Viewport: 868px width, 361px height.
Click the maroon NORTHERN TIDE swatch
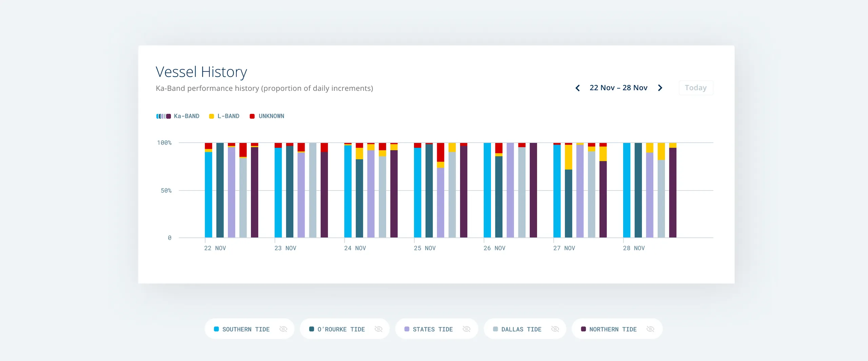(x=583, y=329)
